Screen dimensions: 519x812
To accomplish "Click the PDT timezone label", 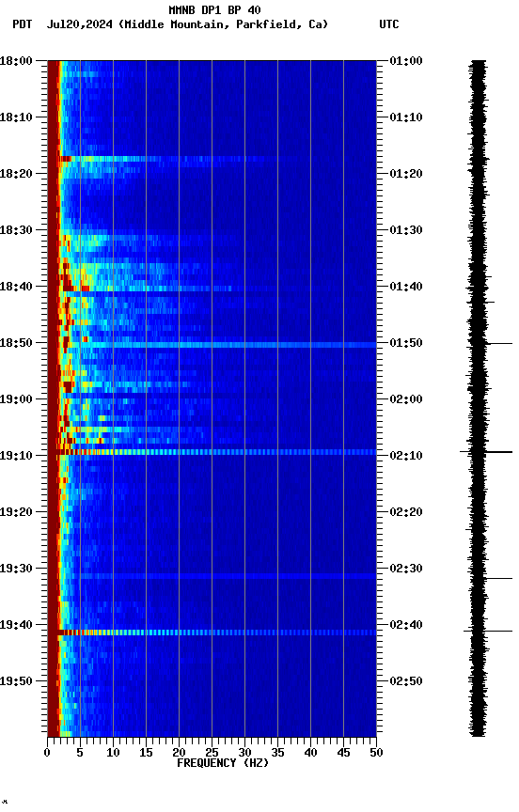I will (22, 24).
